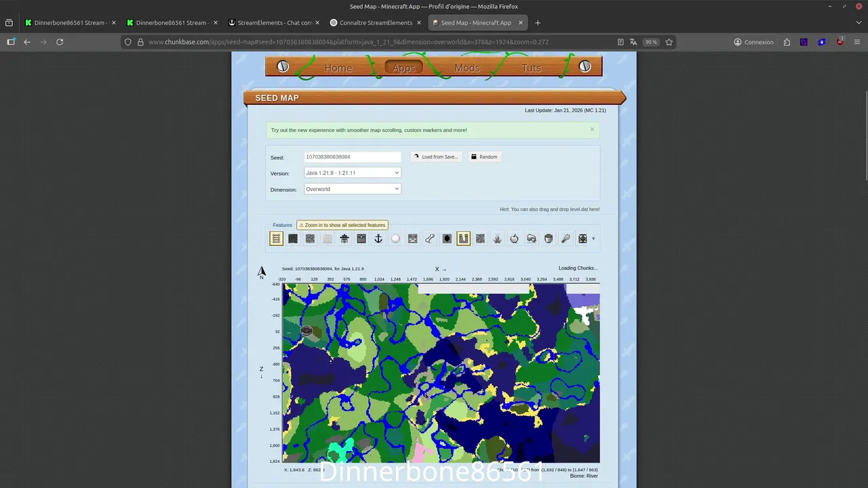
Task: Click the 'Loading Chunks...' status text
Action: pyautogui.click(x=578, y=268)
